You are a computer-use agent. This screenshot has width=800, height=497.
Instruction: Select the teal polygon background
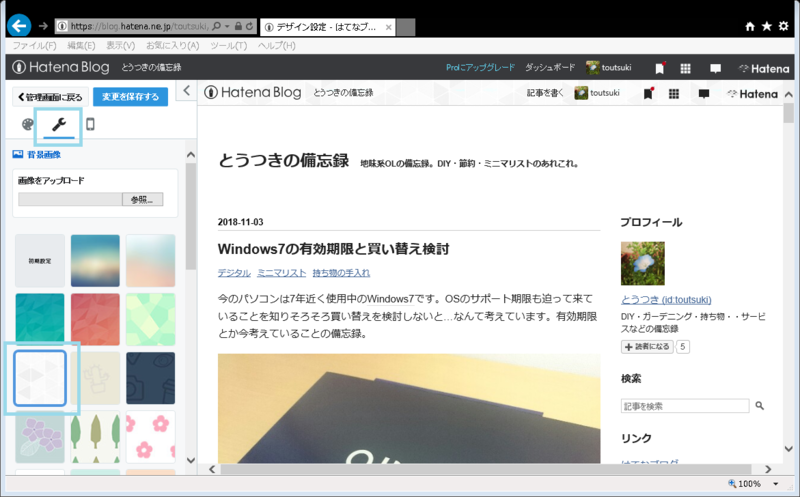click(x=40, y=319)
